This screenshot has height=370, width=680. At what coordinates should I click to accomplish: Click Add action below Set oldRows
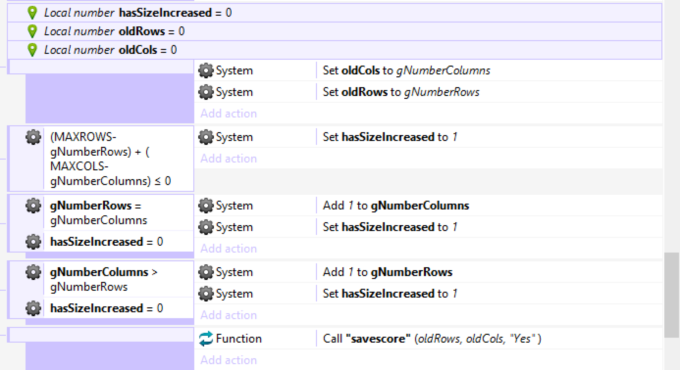[229, 114]
